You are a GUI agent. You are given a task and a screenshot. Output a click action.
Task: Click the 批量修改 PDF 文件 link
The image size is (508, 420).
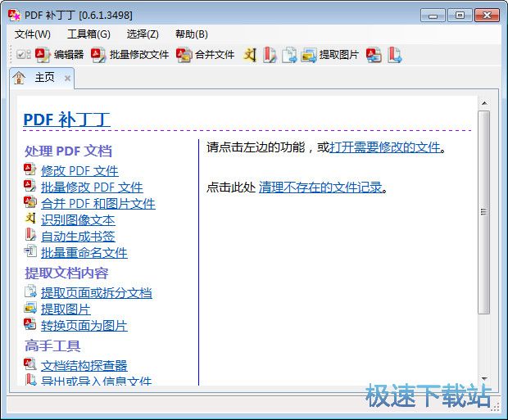tap(92, 187)
